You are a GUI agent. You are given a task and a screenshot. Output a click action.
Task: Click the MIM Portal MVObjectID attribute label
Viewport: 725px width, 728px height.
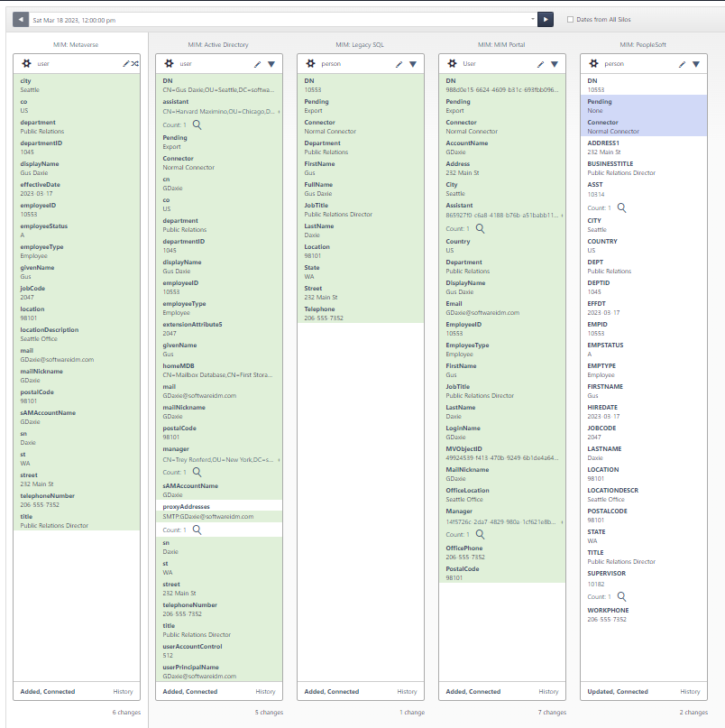(463, 449)
